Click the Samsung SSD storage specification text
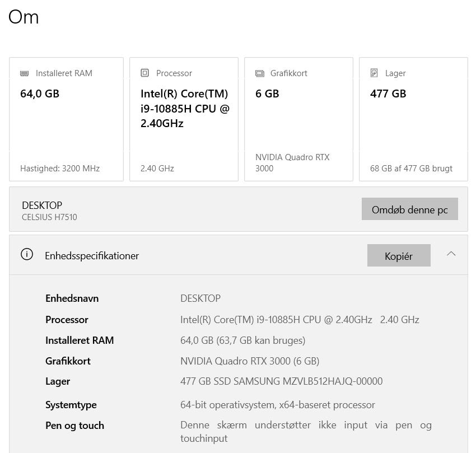The height and width of the screenshot is (453, 476). pos(281,381)
